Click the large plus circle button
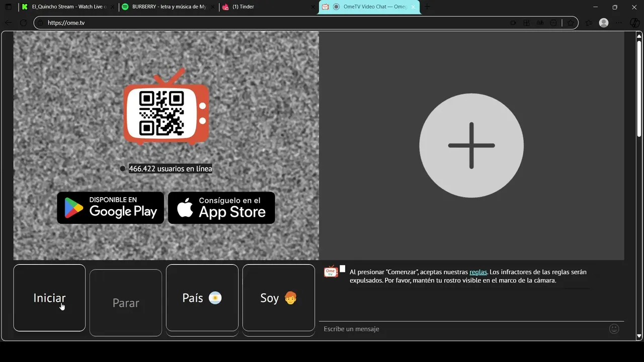644x362 pixels. [471, 145]
